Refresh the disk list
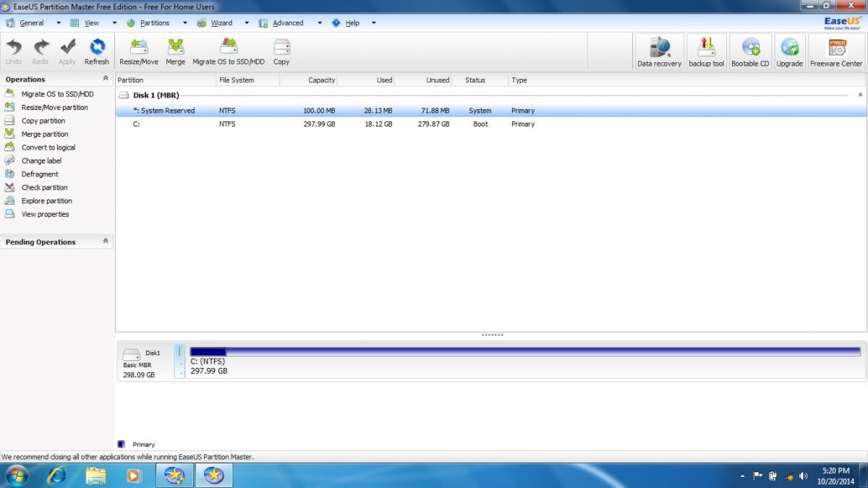 [97, 52]
